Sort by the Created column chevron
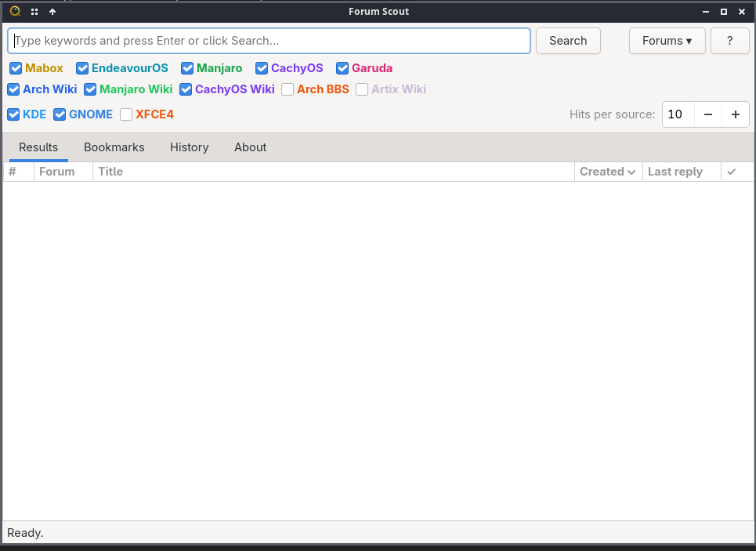756x551 pixels. click(x=631, y=172)
